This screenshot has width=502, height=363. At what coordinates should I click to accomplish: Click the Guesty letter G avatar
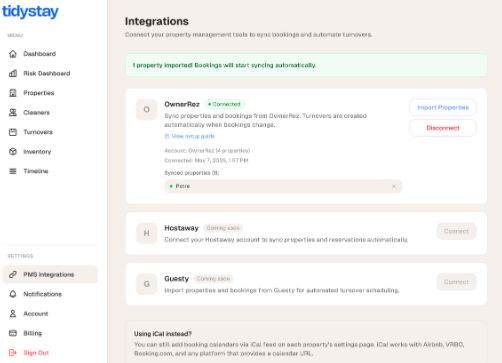pyautogui.click(x=146, y=284)
